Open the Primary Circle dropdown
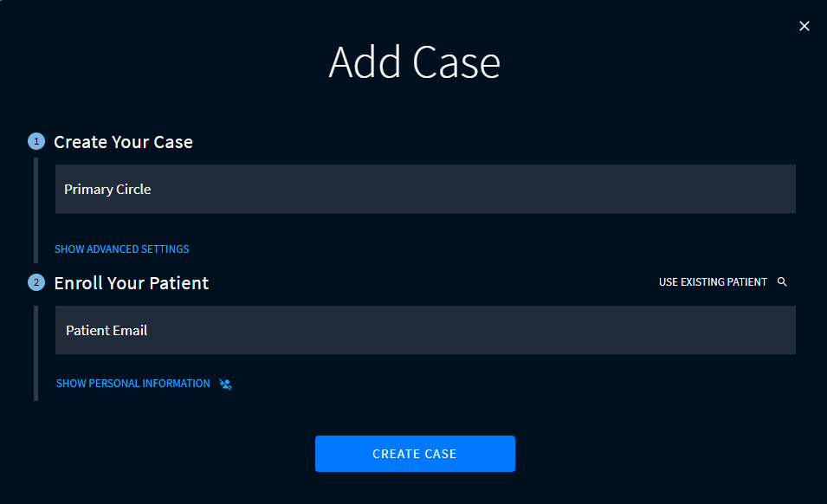Image resolution: width=827 pixels, height=504 pixels. point(424,189)
